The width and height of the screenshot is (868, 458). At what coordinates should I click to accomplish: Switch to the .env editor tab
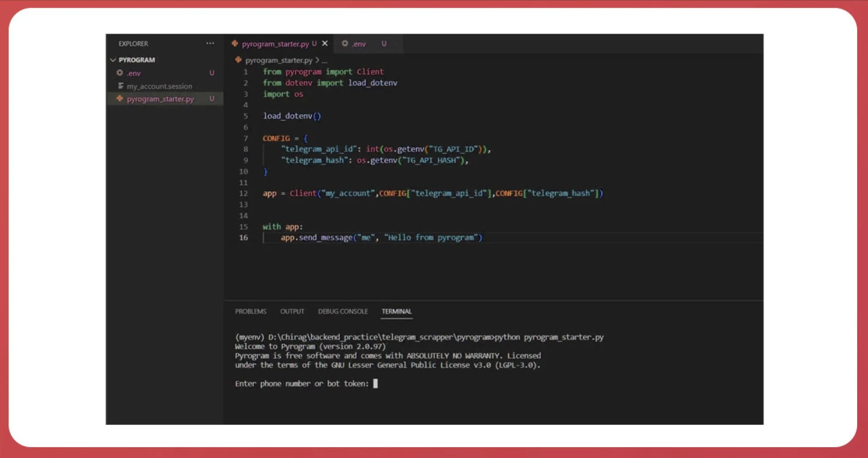[x=359, y=44]
